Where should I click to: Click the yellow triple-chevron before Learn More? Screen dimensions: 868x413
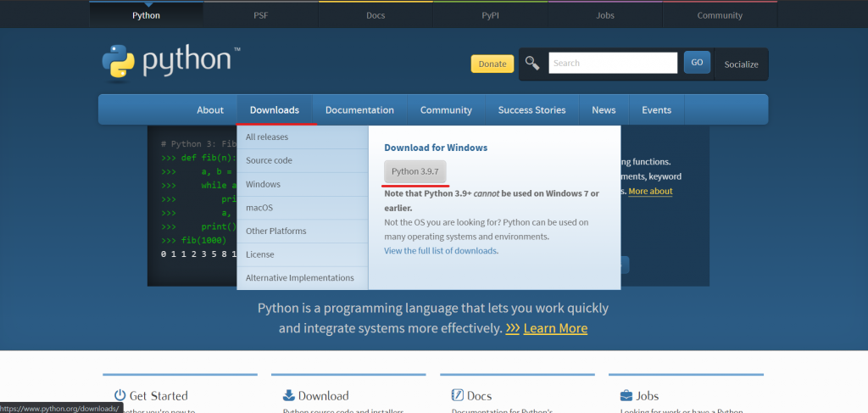click(x=513, y=328)
